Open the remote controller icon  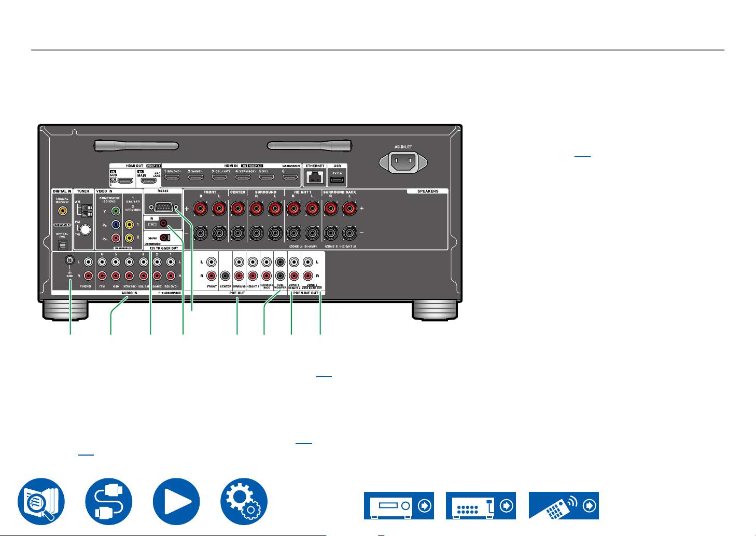click(564, 505)
